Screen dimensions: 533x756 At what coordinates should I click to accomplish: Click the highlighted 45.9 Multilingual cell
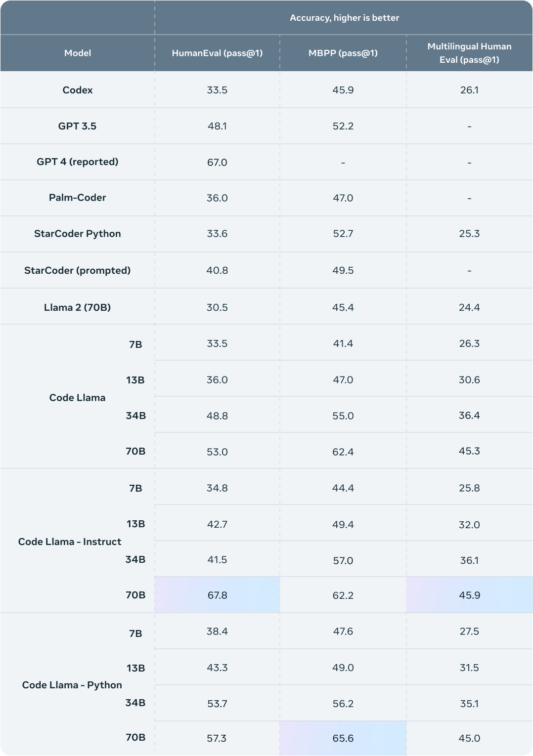pos(469,595)
